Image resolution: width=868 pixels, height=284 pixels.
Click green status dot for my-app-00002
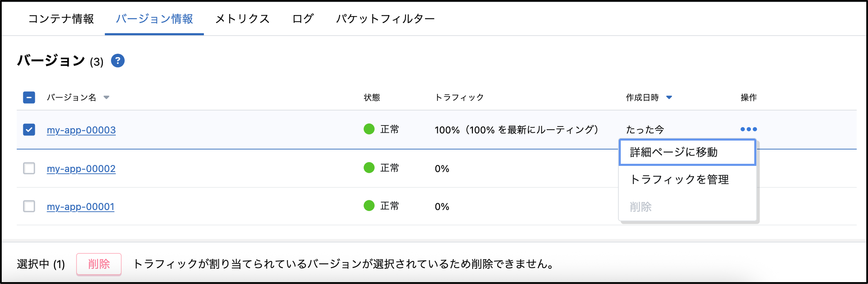[x=369, y=168]
